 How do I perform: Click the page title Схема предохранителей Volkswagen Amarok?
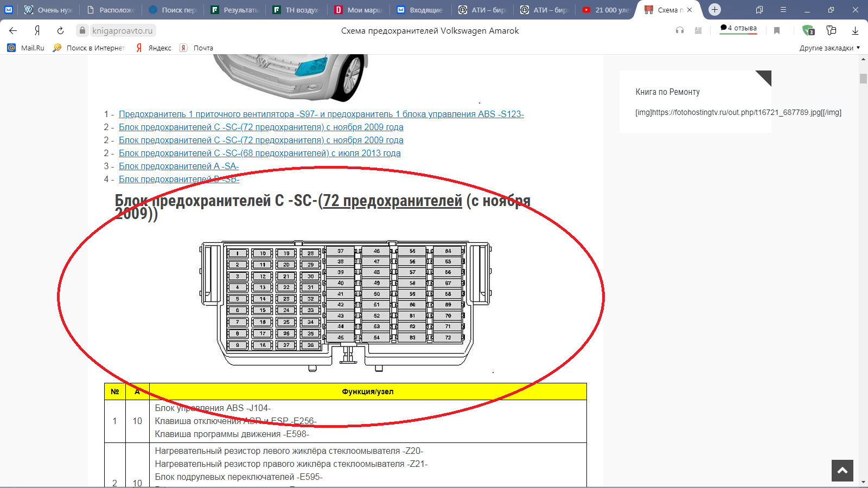[430, 31]
